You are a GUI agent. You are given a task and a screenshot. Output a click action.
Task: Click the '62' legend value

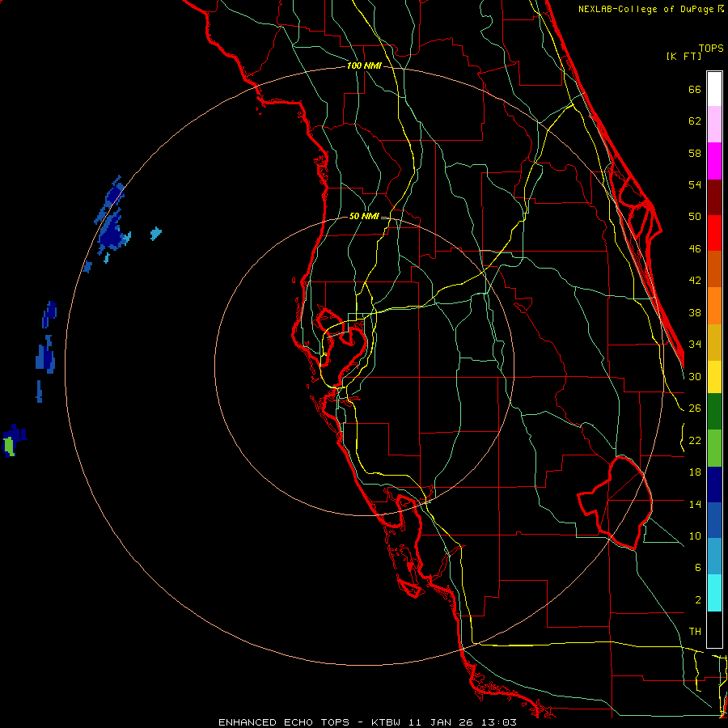click(695, 121)
